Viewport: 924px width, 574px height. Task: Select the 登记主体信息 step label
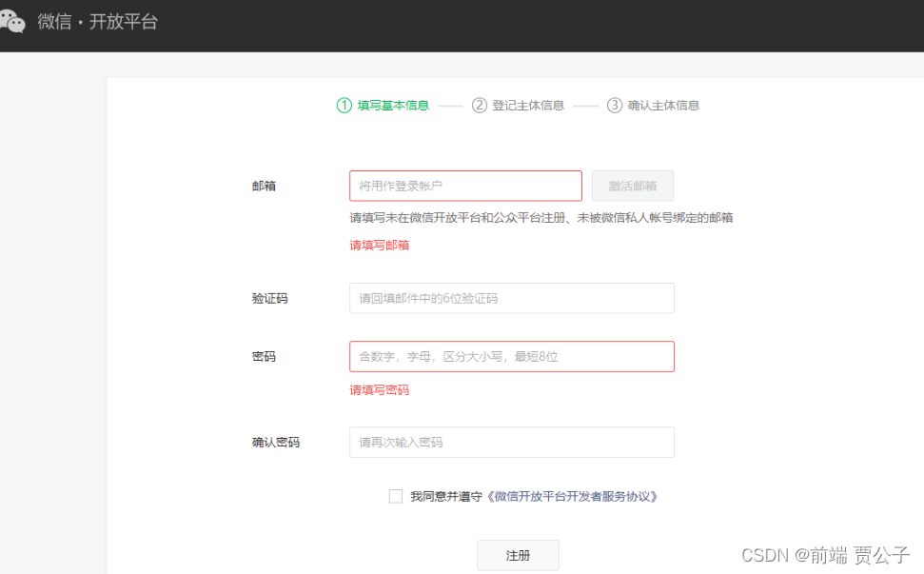click(x=528, y=106)
